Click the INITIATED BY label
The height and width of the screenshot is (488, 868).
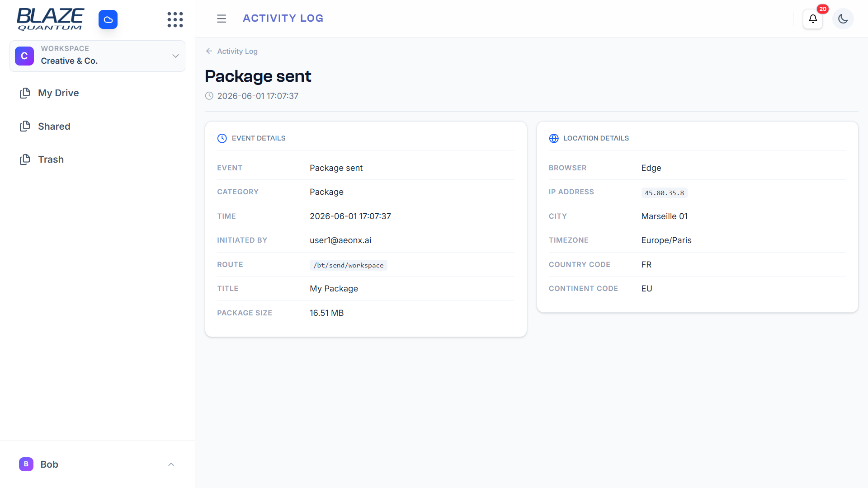pos(242,240)
